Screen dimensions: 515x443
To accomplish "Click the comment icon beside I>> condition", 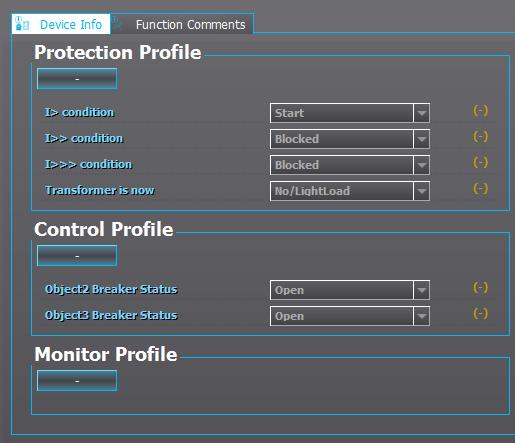I will pyautogui.click(x=480, y=137).
